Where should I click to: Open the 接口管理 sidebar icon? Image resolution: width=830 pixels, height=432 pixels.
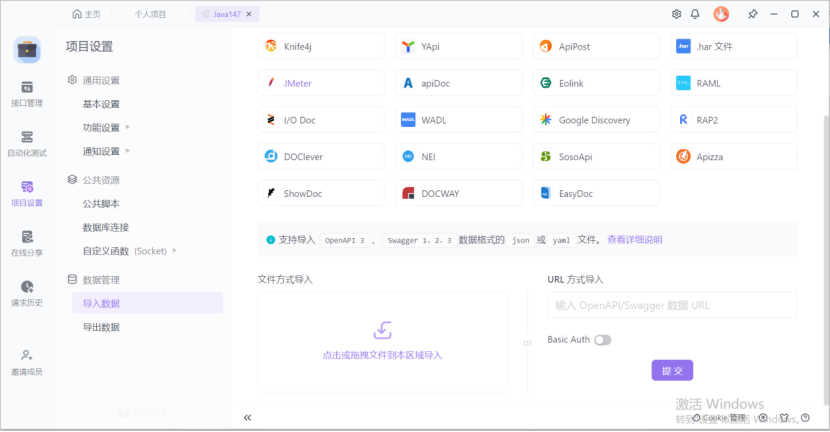click(x=27, y=94)
